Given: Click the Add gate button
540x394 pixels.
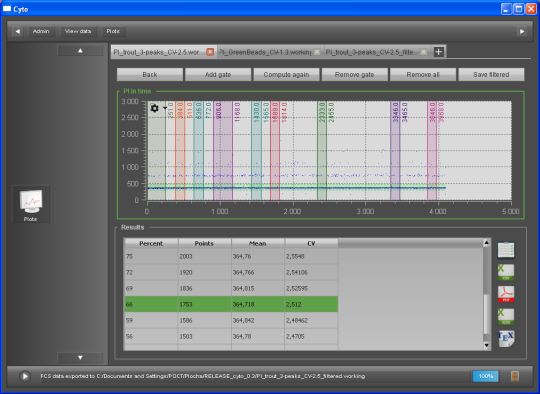Looking at the screenshot, I should coord(218,74).
